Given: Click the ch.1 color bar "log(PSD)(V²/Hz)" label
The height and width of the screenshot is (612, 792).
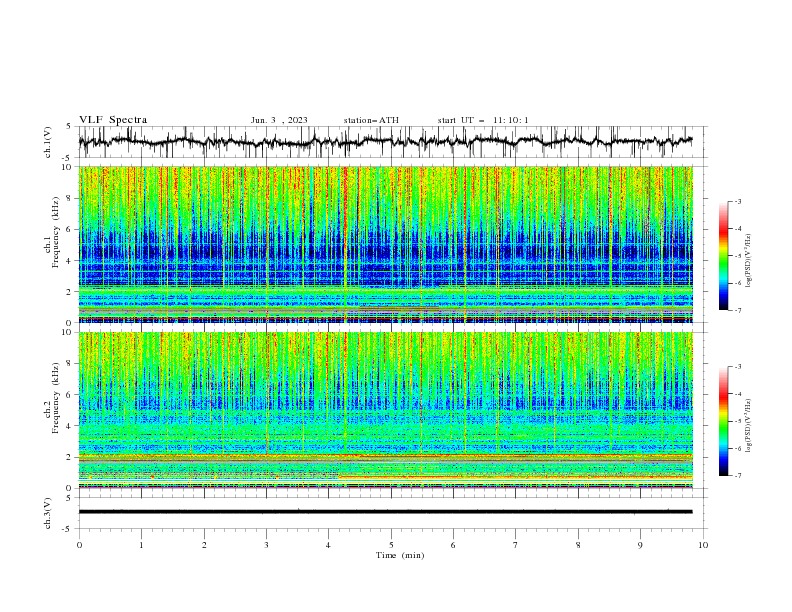Looking at the screenshot, I should click(x=748, y=260).
